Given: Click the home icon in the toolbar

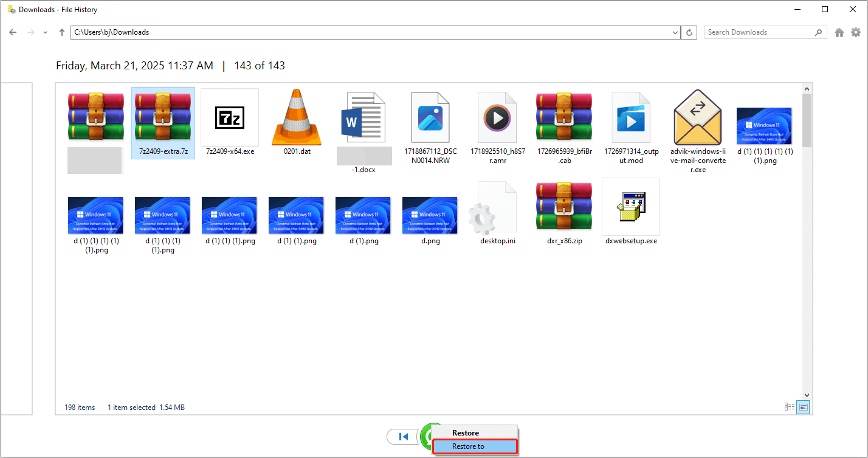Looking at the screenshot, I should click(839, 32).
